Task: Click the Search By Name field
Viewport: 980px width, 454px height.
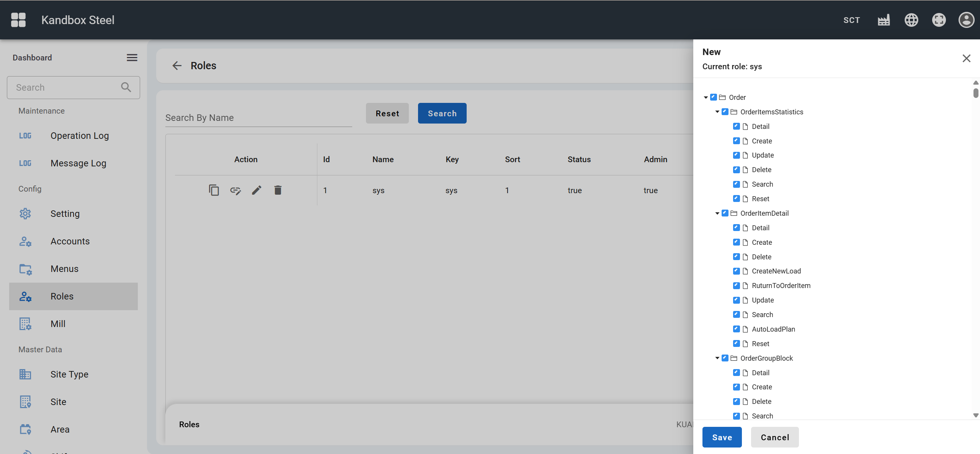Action: [x=258, y=118]
